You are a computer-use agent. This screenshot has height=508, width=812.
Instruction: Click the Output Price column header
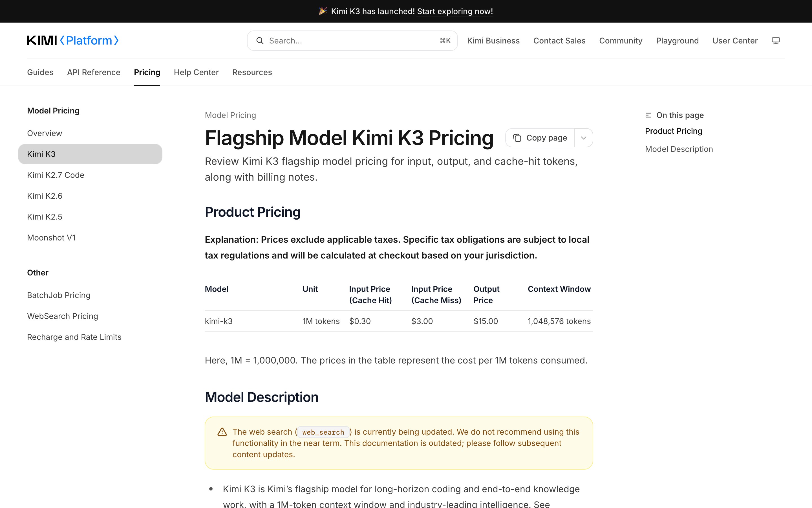click(487, 295)
